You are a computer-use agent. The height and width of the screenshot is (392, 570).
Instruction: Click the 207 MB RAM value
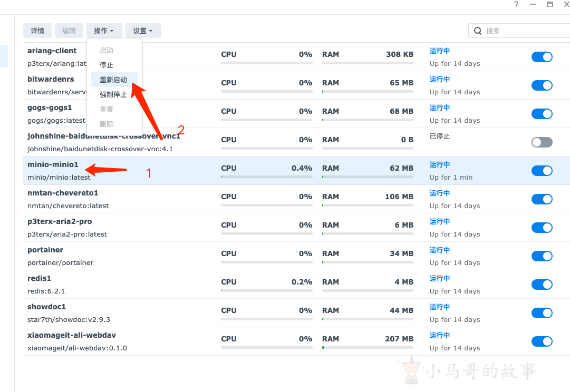(399, 339)
